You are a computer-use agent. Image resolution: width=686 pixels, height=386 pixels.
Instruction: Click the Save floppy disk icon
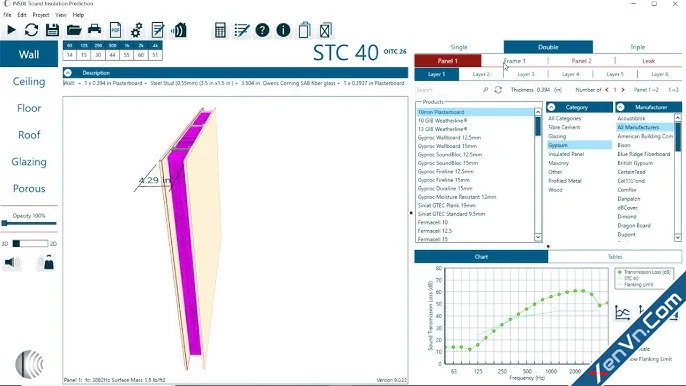(x=52, y=30)
